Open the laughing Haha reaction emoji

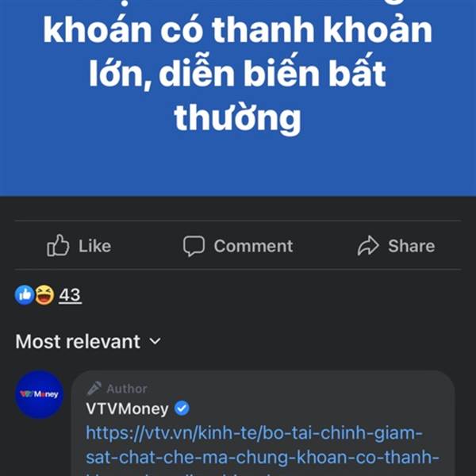[44, 295]
